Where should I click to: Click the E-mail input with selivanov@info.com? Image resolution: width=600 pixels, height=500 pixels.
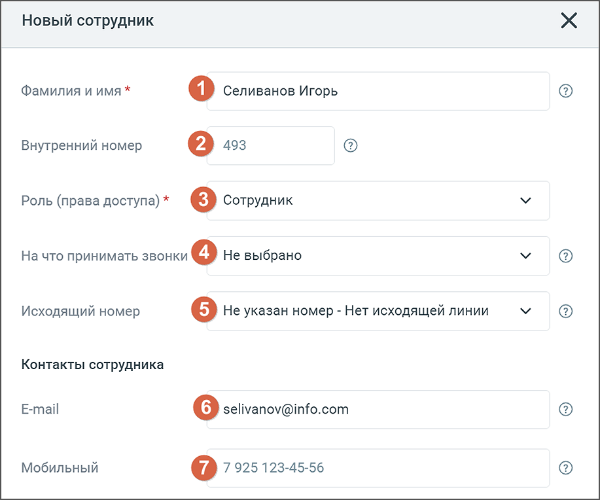(378, 409)
